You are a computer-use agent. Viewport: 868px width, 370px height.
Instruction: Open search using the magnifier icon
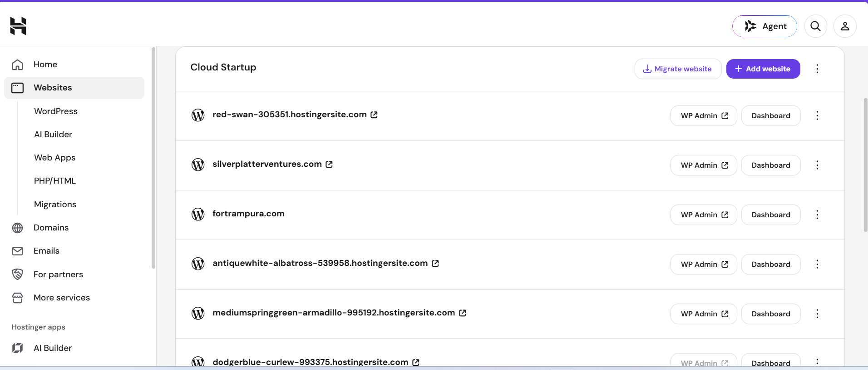(815, 26)
